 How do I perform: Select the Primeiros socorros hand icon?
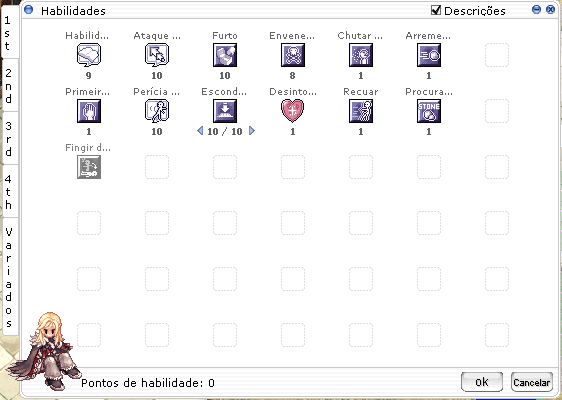[x=89, y=111]
